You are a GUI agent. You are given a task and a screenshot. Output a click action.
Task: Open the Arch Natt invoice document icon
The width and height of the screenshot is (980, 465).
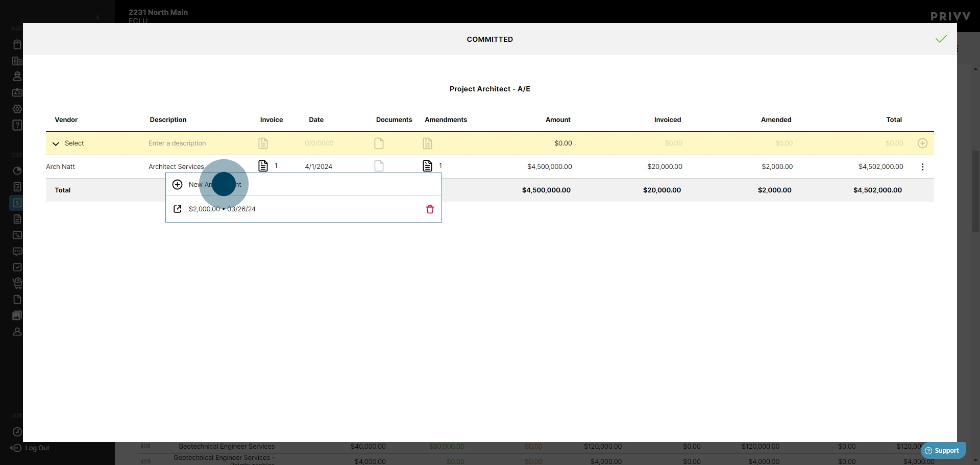(263, 166)
